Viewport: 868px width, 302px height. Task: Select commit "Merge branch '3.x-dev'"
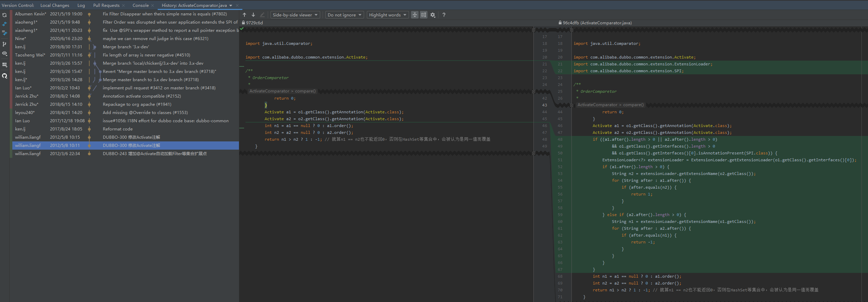[x=125, y=47]
